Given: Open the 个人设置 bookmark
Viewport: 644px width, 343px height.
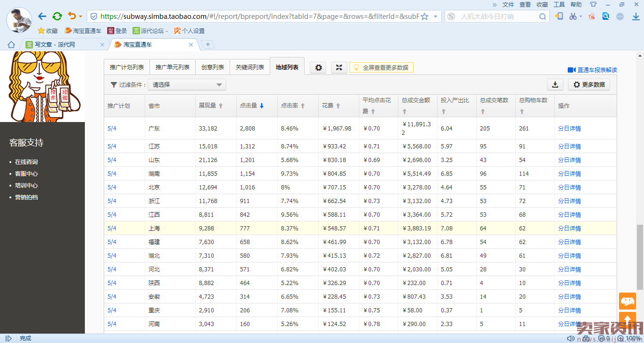Looking at the screenshot, I should 189,31.
